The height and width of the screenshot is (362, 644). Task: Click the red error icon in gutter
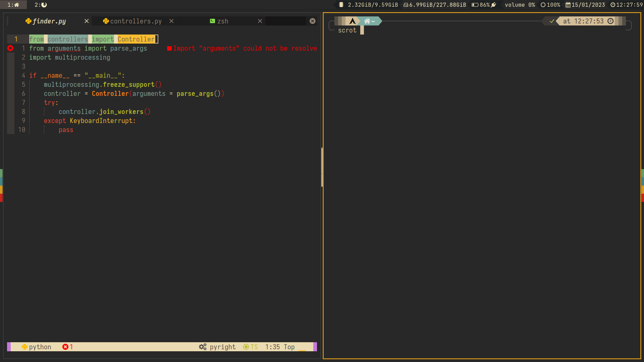10,48
